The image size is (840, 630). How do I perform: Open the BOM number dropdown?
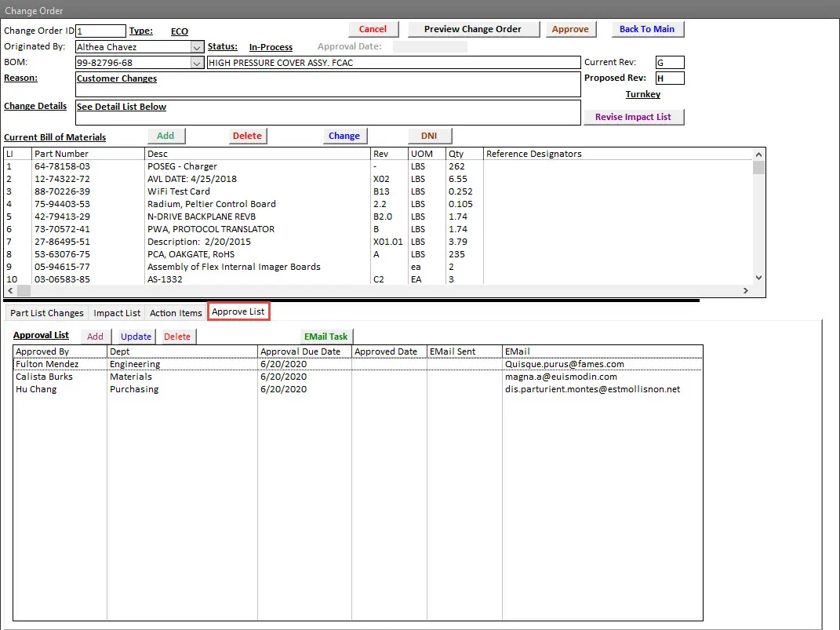point(196,63)
